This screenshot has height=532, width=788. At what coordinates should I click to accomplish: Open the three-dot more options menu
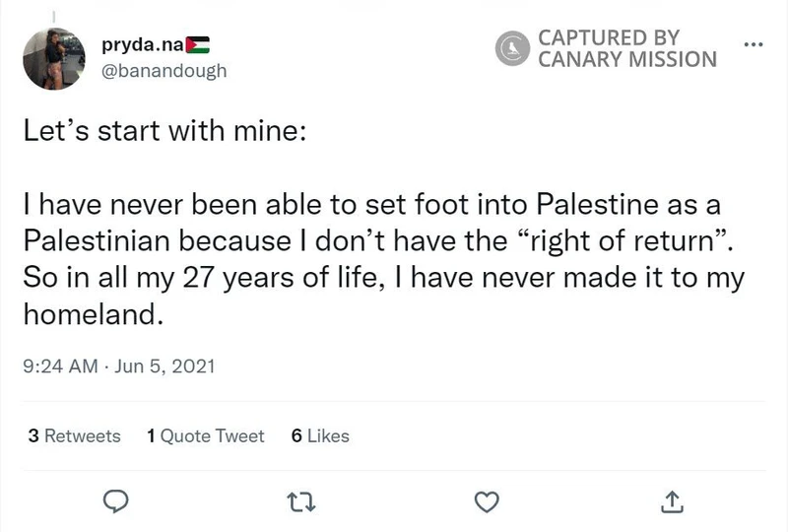754,45
